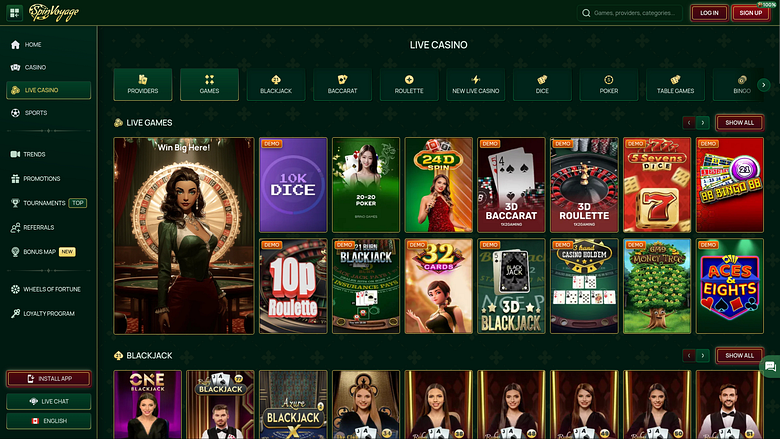
Task: Click the Live Games next arrow
Action: [702, 122]
